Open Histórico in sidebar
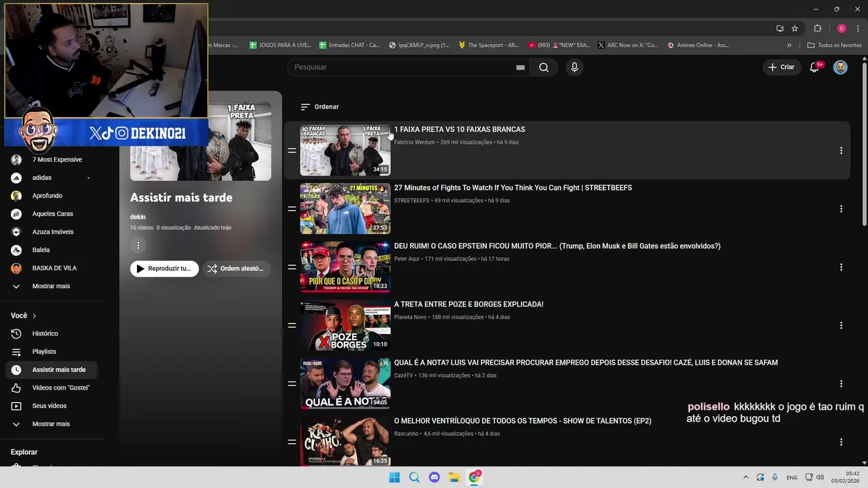The width and height of the screenshot is (868, 488). (x=52, y=333)
